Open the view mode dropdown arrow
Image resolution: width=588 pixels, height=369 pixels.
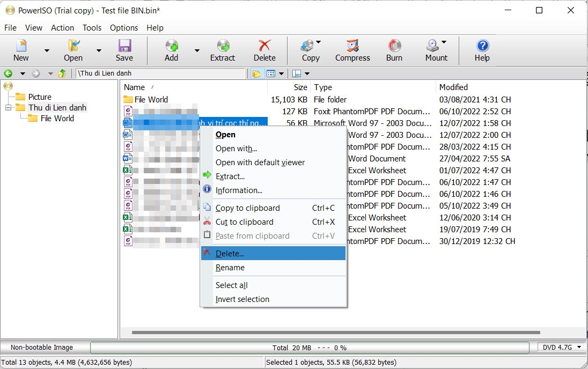pyautogui.click(x=281, y=73)
